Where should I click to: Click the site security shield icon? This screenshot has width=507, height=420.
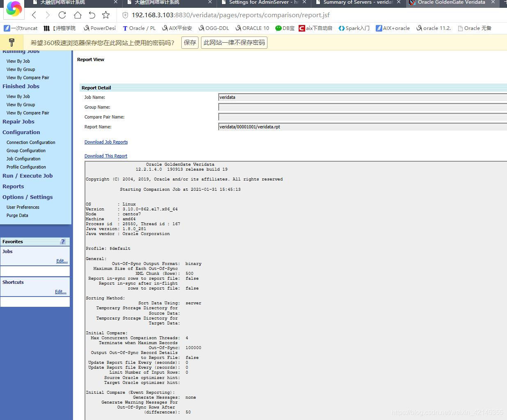click(125, 15)
